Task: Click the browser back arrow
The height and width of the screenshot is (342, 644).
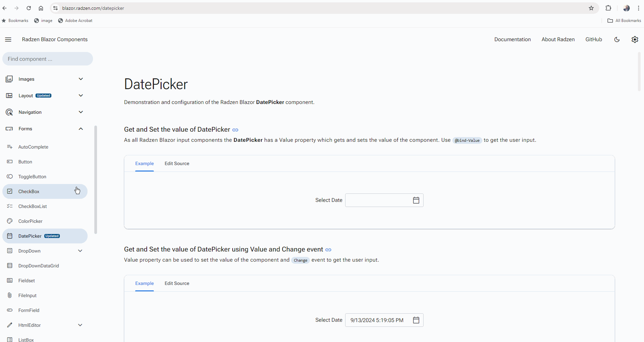Action: 5,8
